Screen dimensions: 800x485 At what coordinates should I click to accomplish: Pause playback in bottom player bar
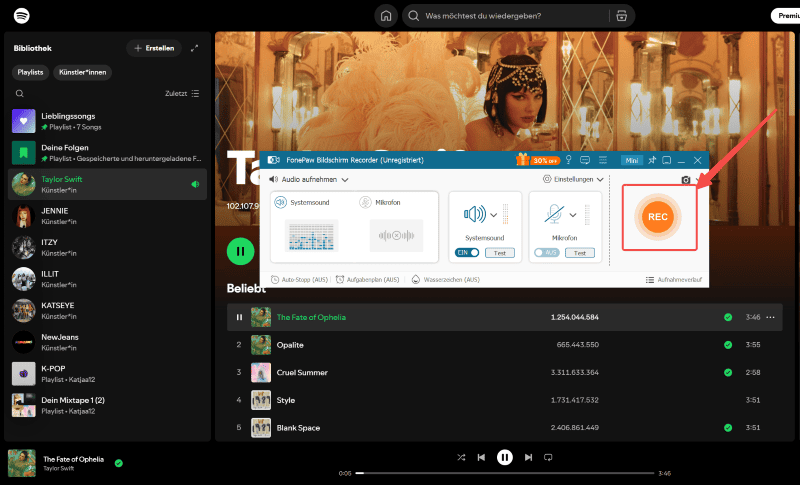[505, 457]
